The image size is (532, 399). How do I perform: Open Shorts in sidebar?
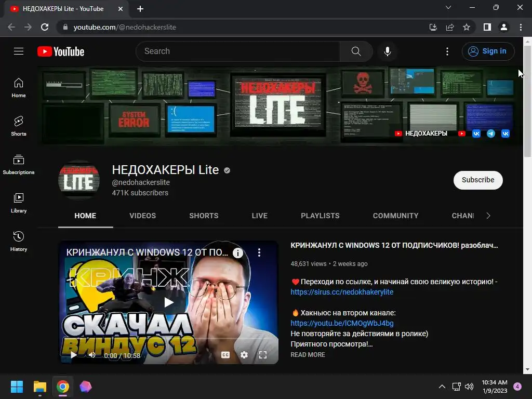tap(19, 126)
